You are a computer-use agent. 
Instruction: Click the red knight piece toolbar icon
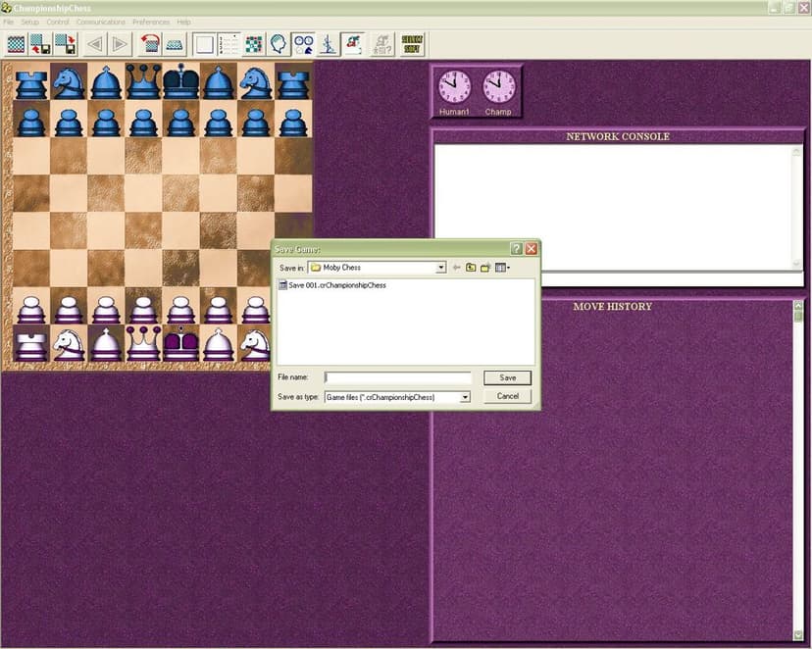353,44
